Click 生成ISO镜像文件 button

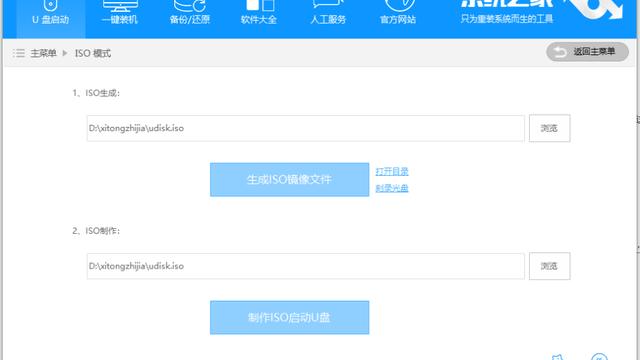tap(289, 180)
